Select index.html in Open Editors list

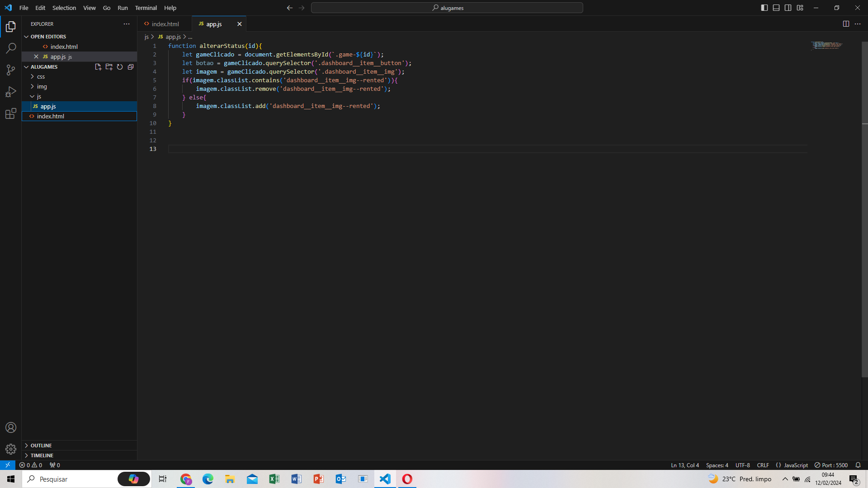coord(79,47)
